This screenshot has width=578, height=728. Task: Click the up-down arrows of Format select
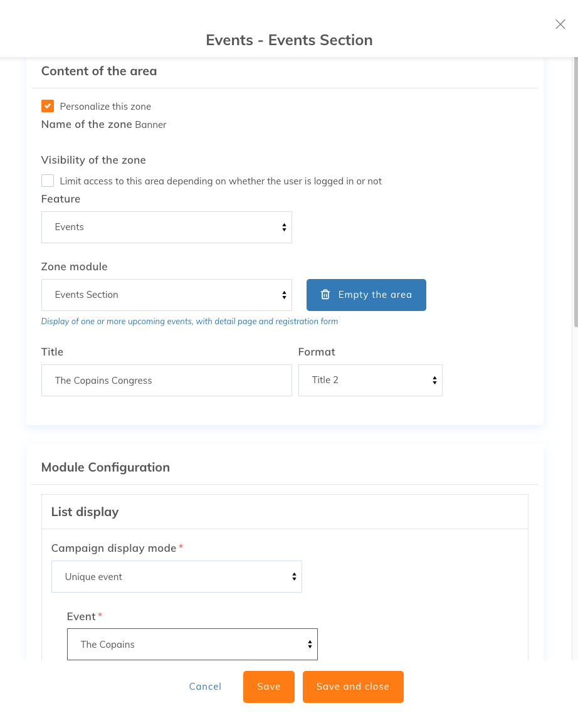click(x=434, y=380)
